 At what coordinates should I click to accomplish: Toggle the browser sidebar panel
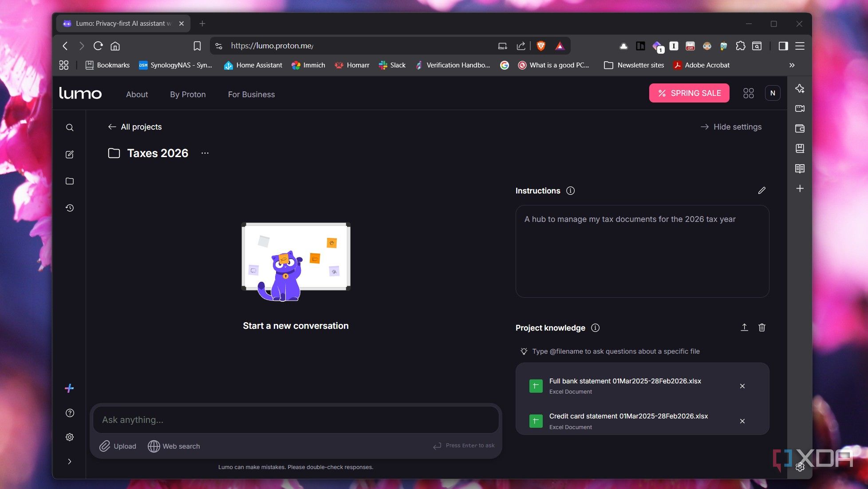(783, 46)
